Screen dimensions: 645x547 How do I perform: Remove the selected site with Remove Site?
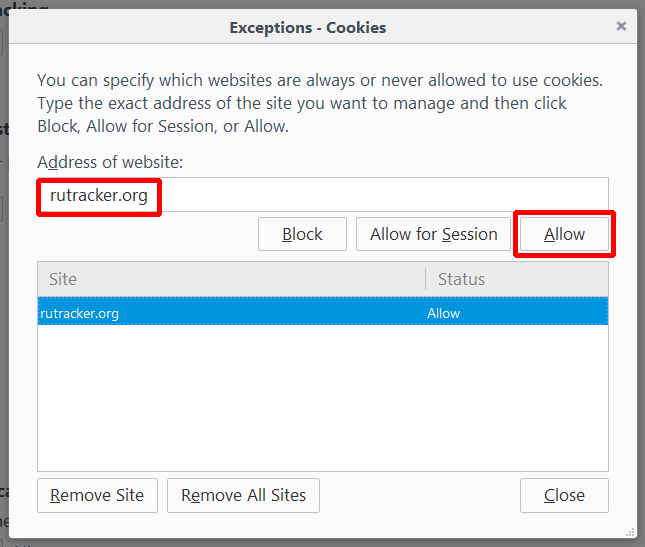coord(97,495)
